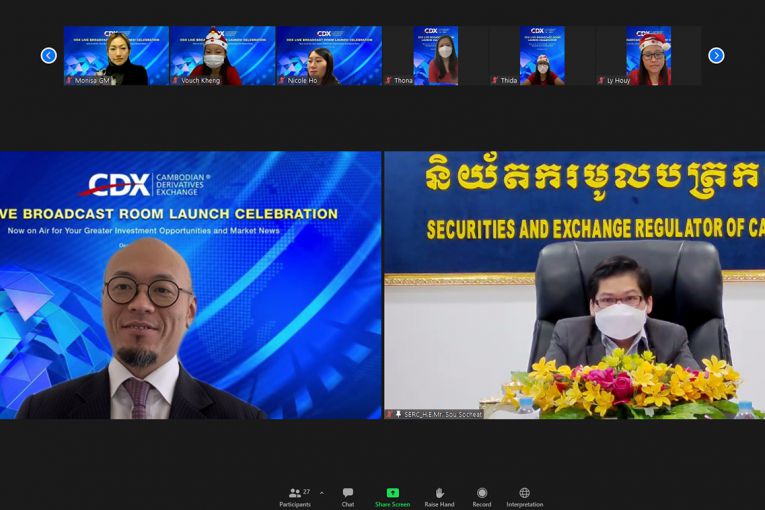The image size is (765, 510).
Task: Show previous participants with left arrow
Action: click(x=48, y=55)
